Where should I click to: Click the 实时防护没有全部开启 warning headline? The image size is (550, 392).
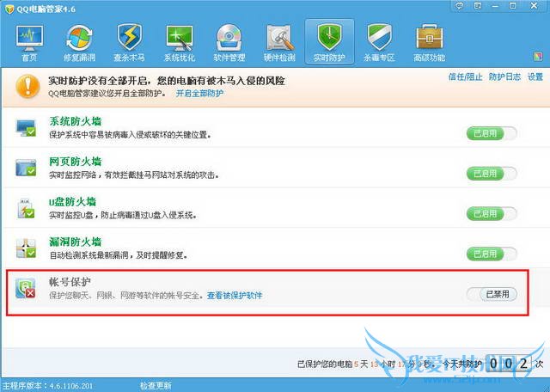pos(167,81)
